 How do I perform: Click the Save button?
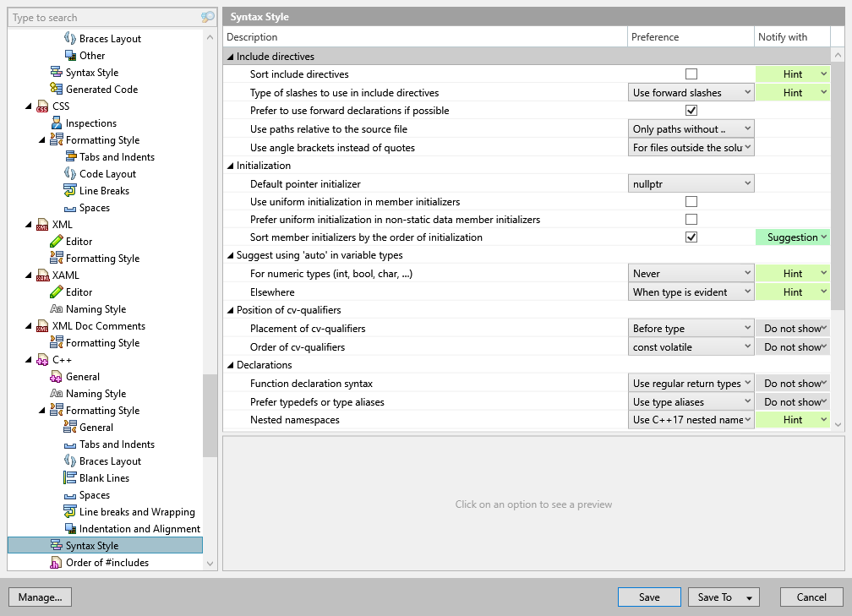tap(648, 597)
